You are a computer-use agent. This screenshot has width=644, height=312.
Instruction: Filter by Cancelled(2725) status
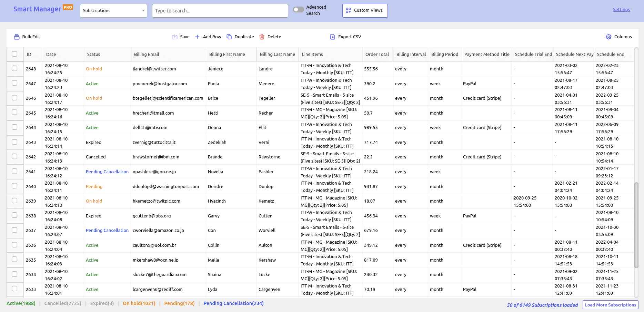(x=63, y=303)
